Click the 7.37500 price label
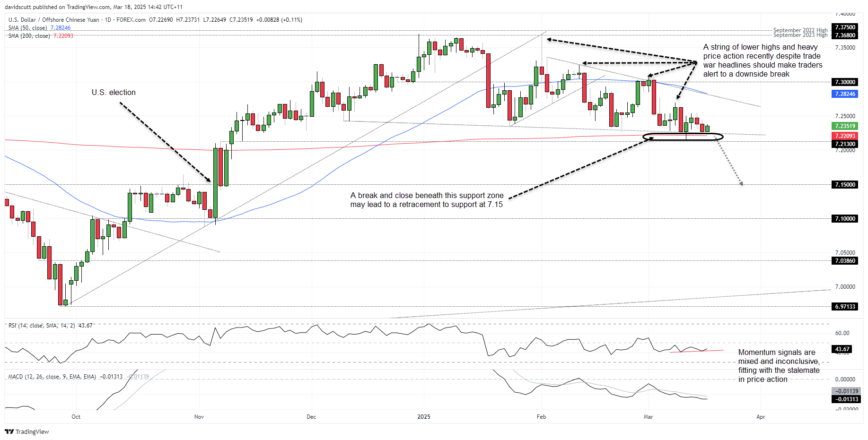 pos(845,27)
